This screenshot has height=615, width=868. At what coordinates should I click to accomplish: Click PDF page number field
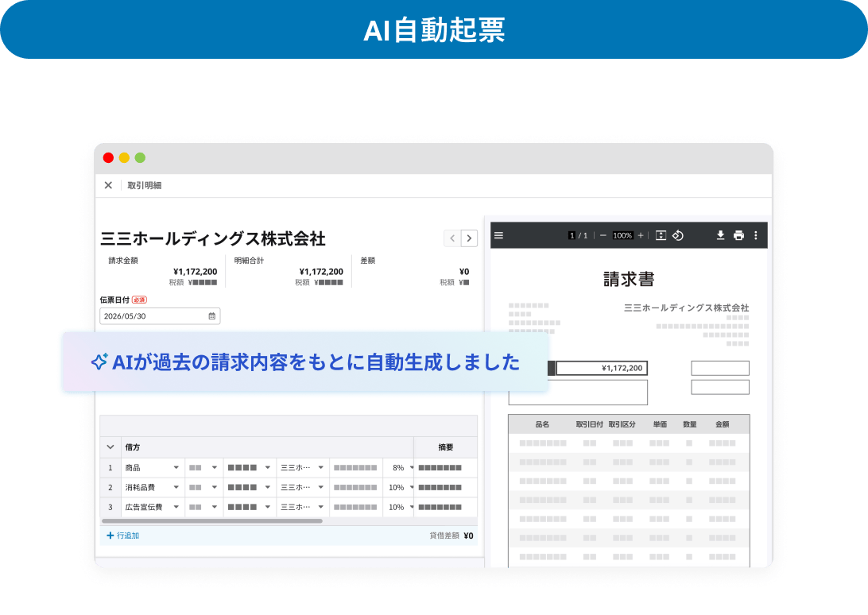(x=572, y=235)
